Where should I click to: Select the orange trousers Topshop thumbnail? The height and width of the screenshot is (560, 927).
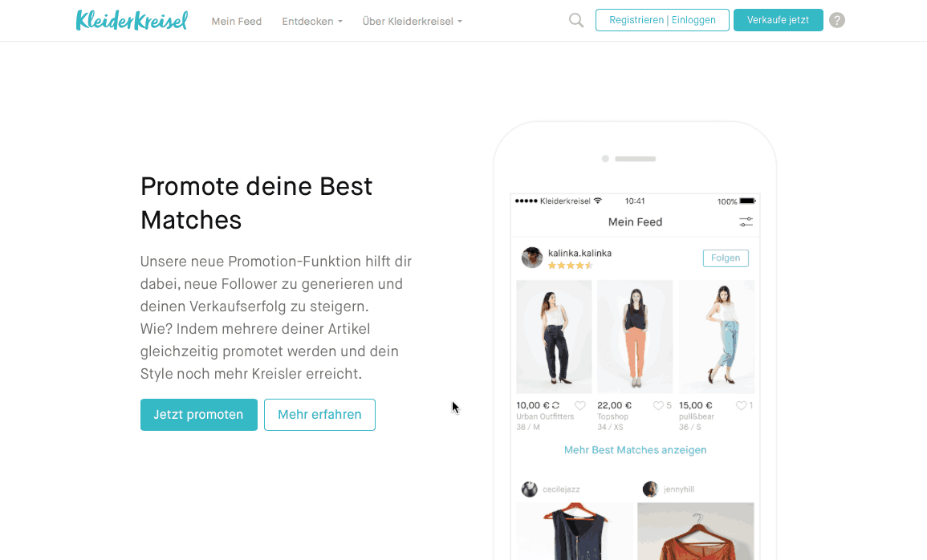pyautogui.click(x=635, y=337)
